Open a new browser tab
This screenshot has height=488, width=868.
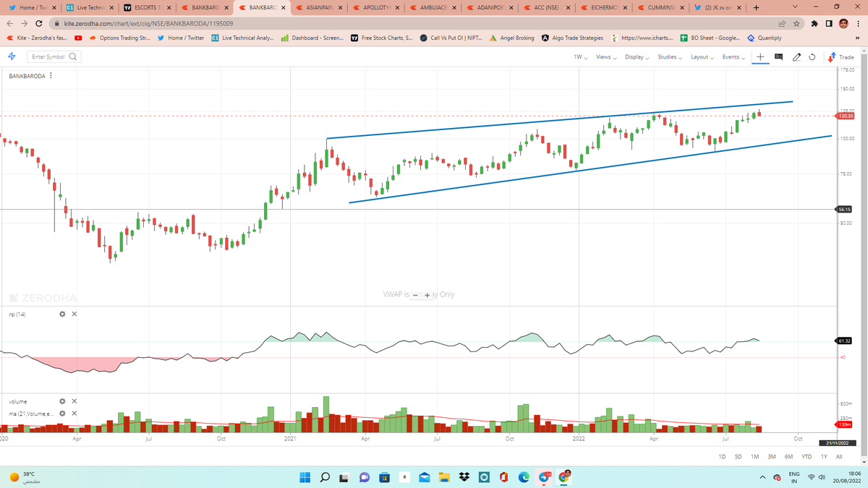(x=755, y=8)
